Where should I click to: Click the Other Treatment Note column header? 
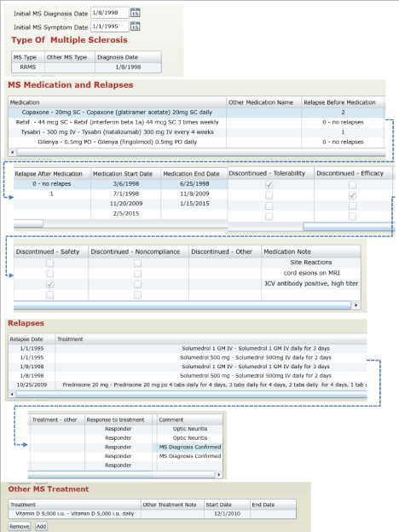coord(172,505)
